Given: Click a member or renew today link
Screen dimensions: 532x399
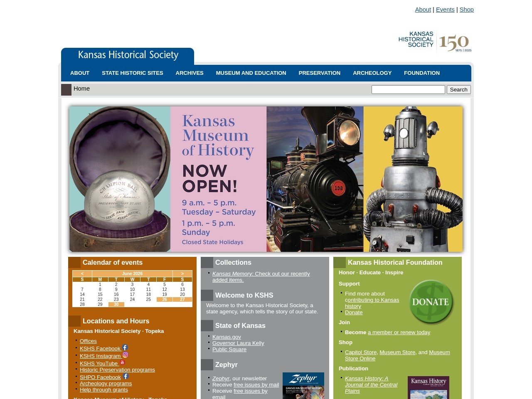Looking at the screenshot, I should pos(399,332).
